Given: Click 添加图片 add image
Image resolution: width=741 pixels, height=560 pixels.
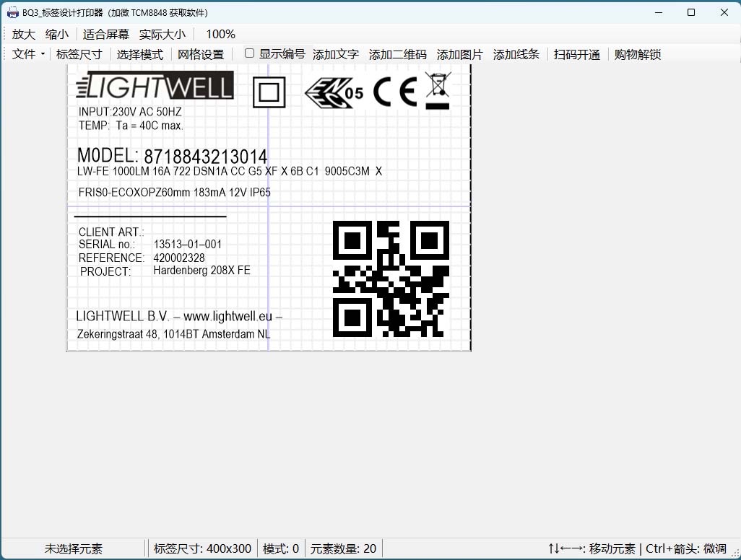Looking at the screenshot, I should tap(460, 54).
